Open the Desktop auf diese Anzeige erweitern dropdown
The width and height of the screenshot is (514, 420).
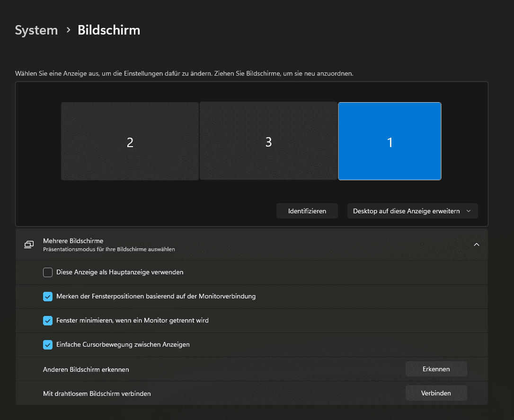click(412, 211)
